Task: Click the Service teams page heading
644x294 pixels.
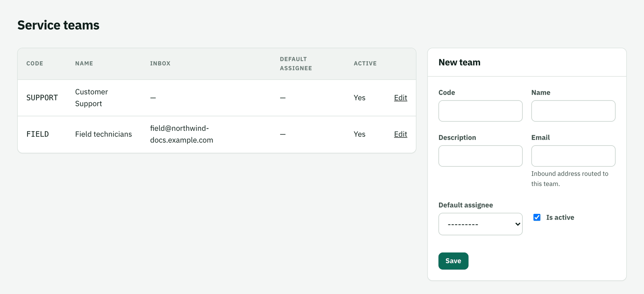Action: (58, 25)
